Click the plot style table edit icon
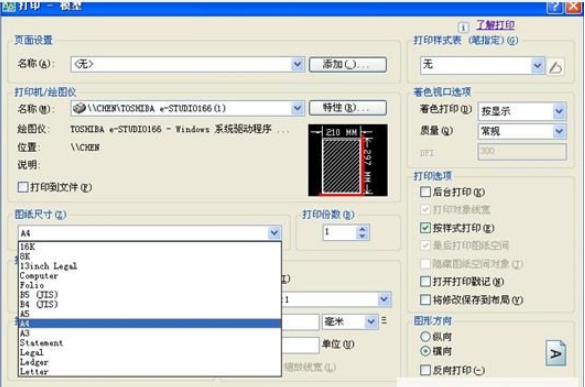585x387 pixels. coord(556,67)
